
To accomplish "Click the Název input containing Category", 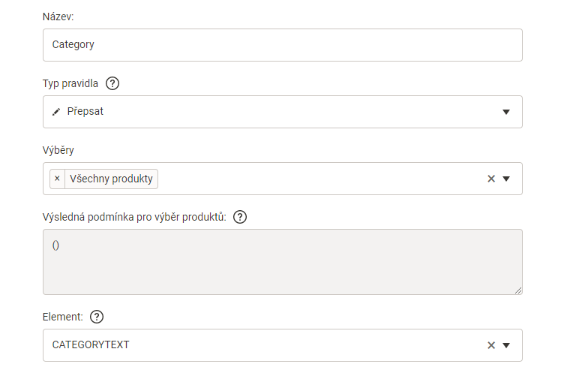I will (282, 45).
